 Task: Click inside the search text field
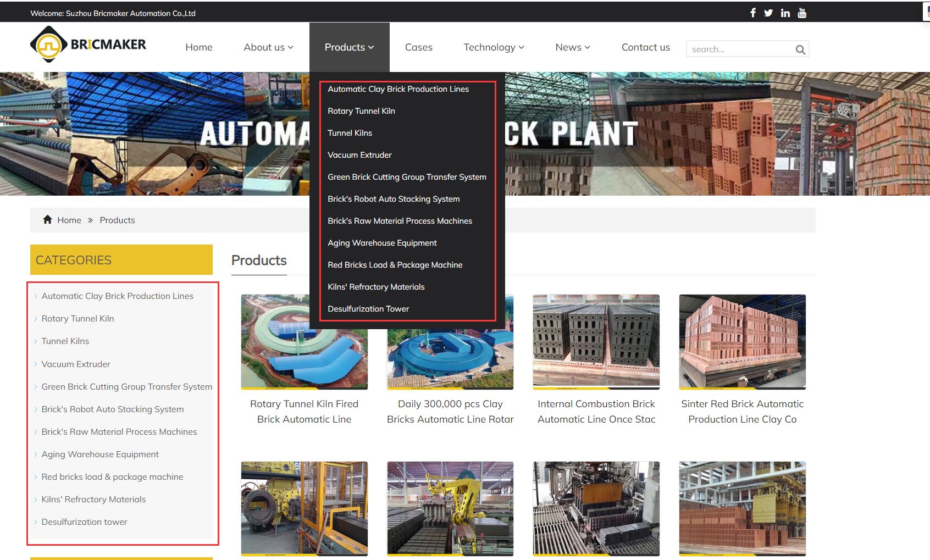(737, 49)
